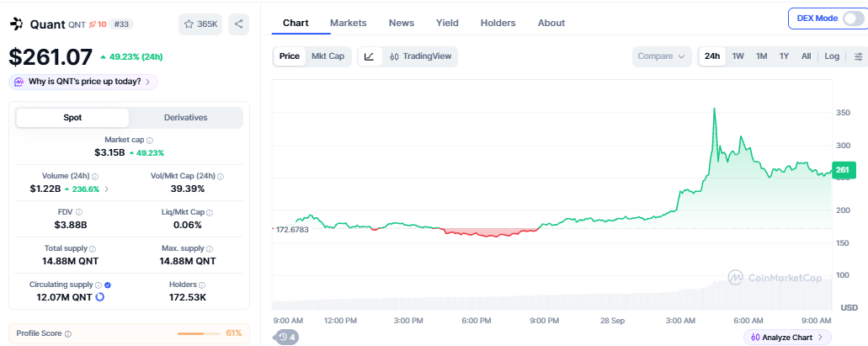The width and height of the screenshot is (868, 346).
Task: Click the Quant logo icon
Action: (17, 24)
